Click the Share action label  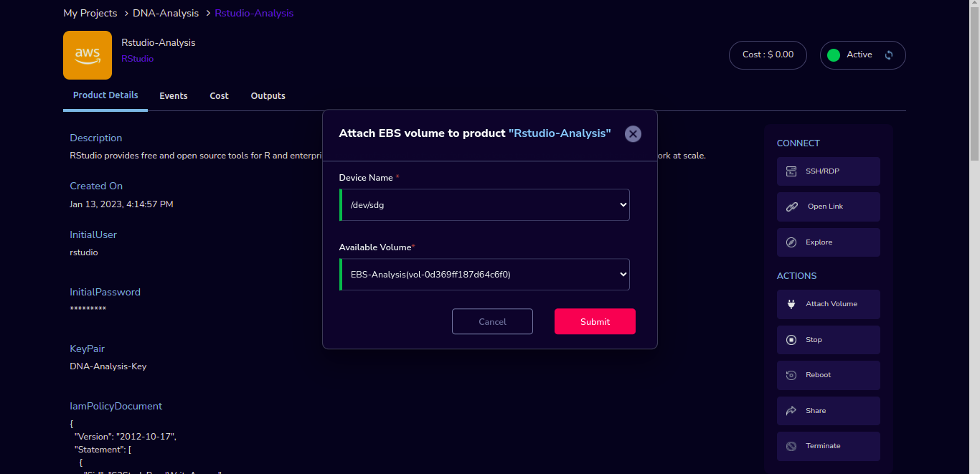tap(816, 411)
